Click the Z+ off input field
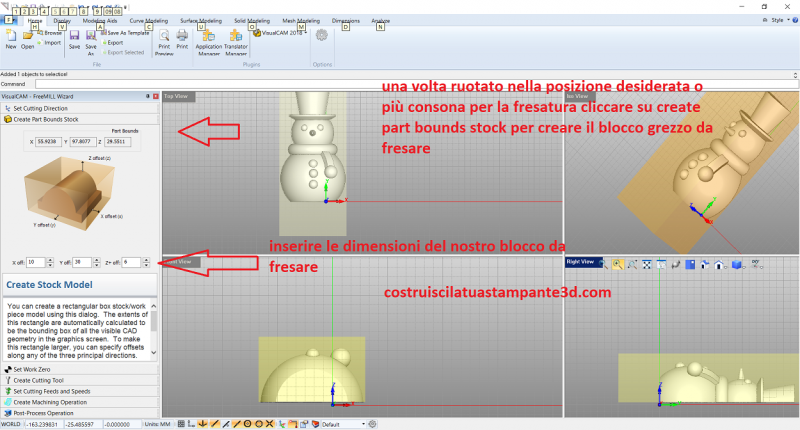The height and width of the screenshot is (430, 800). coord(131,263)
